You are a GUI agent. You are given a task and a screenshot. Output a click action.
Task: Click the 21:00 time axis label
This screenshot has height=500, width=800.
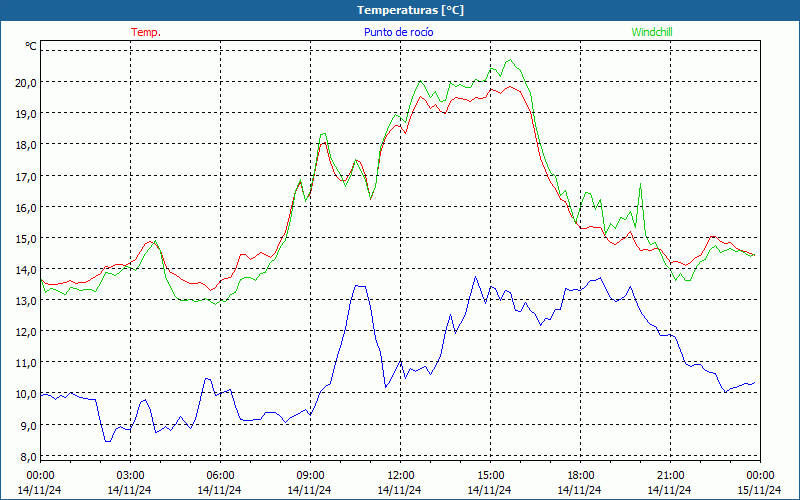point(670,476)
